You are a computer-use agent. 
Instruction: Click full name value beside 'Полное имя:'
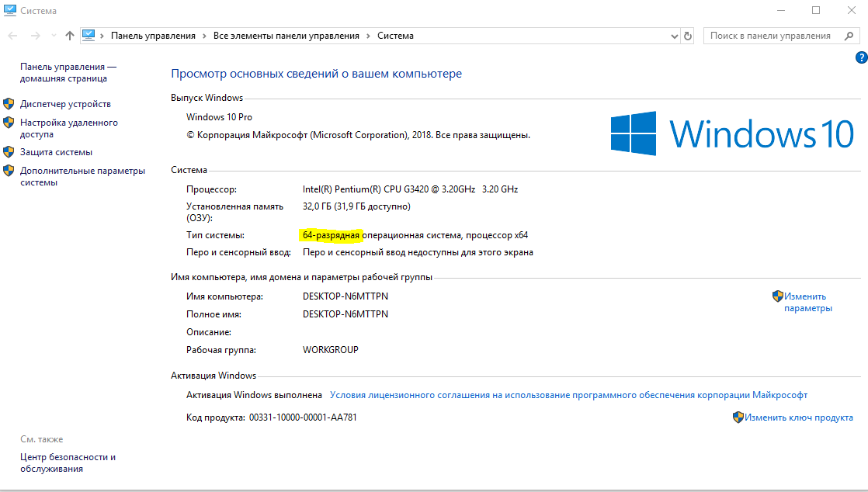click(345, 314)
